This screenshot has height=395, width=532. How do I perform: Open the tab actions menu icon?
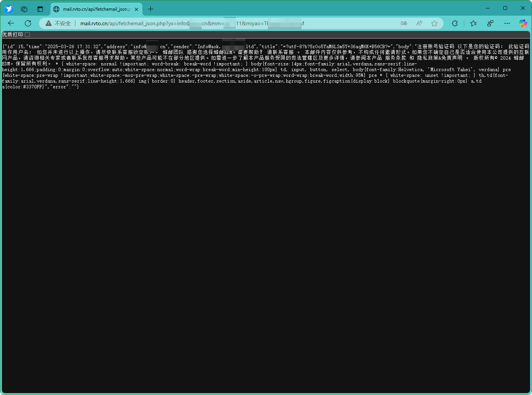40,9
